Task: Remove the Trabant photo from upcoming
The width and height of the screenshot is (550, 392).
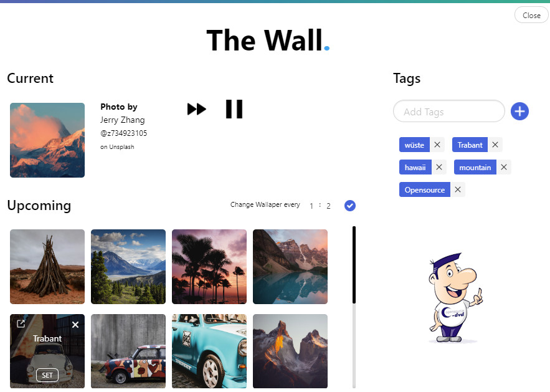Action: pos(75,325)
